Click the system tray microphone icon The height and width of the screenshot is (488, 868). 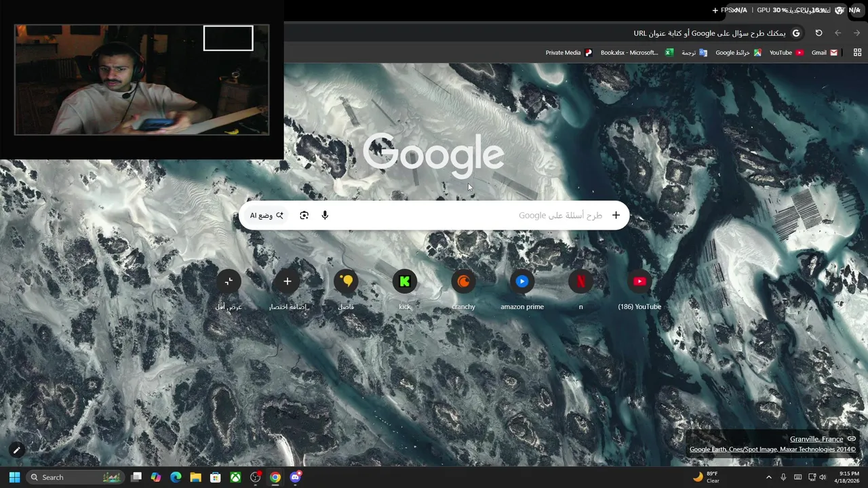click(x=783, y=477)
